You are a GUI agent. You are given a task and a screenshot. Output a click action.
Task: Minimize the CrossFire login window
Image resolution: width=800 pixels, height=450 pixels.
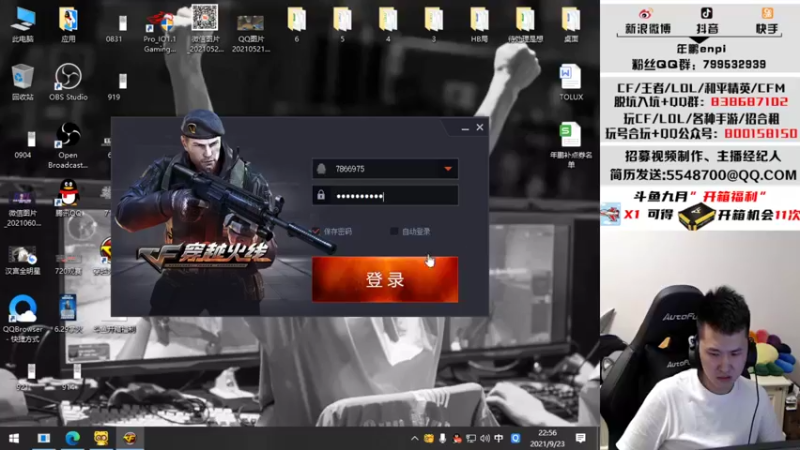coord(465,128)
